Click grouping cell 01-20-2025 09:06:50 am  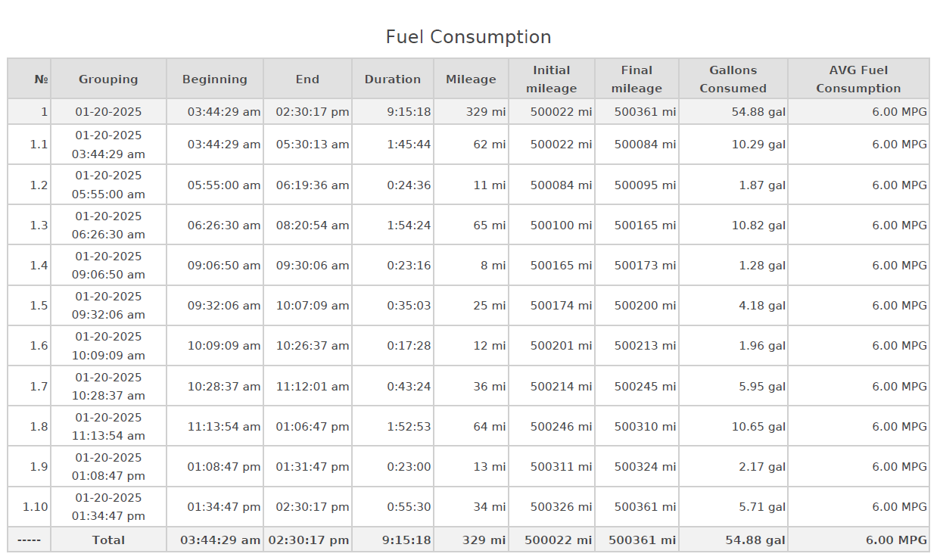[108, 265]
